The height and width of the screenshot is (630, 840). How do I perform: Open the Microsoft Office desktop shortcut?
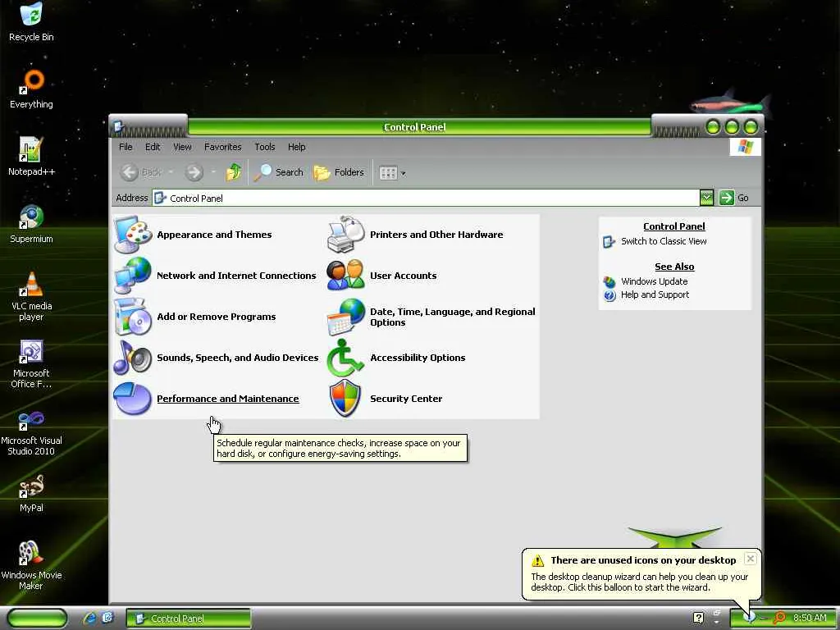[x=31, y=363]
